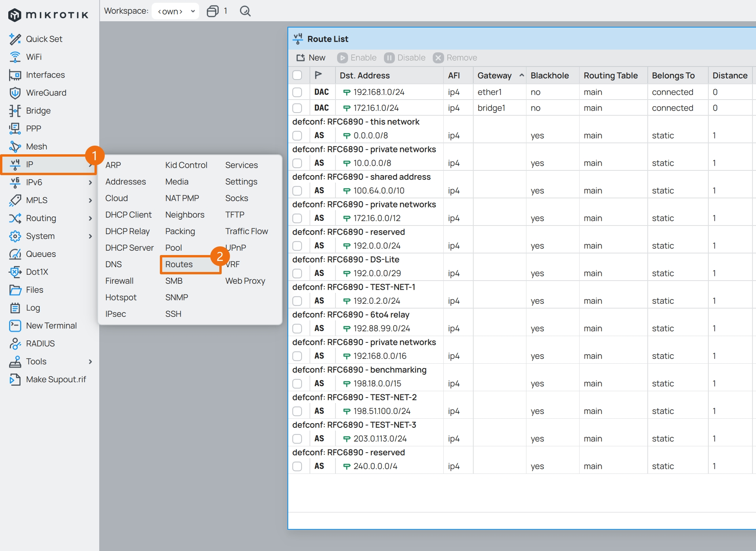Image resolution: width=756 pixels, height=551 pixels.
Task: Click the Disable button in Route List
Action: [405, 58]
